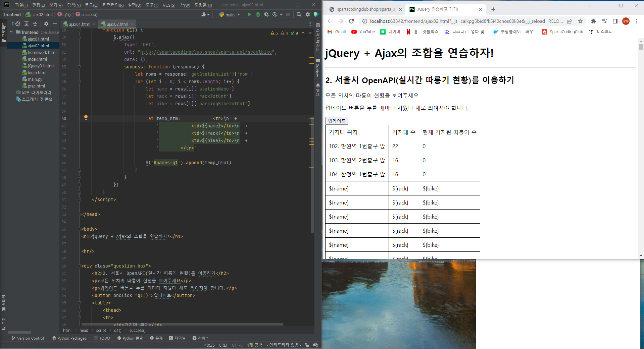Image resolution: width=644 pixels, height=349 pixels.
Task: Collapse all in the project panel
Action: (35, 24)
